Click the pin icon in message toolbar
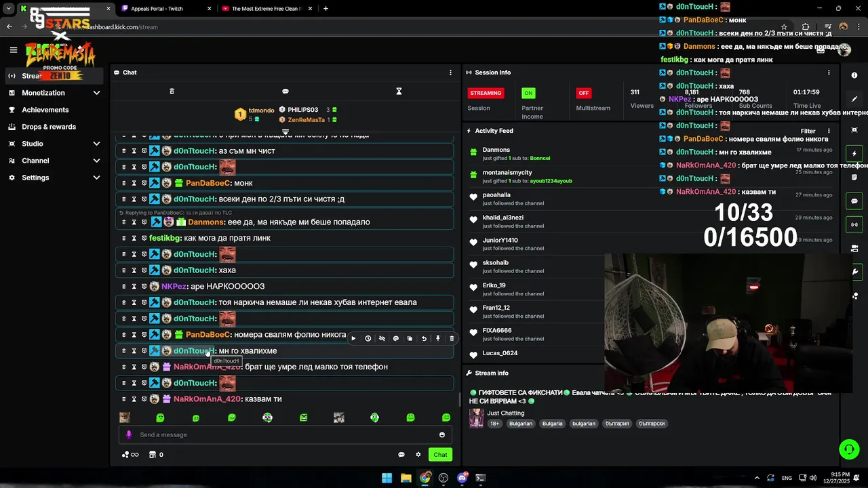The image size is (868, 488). click(438, 338)
